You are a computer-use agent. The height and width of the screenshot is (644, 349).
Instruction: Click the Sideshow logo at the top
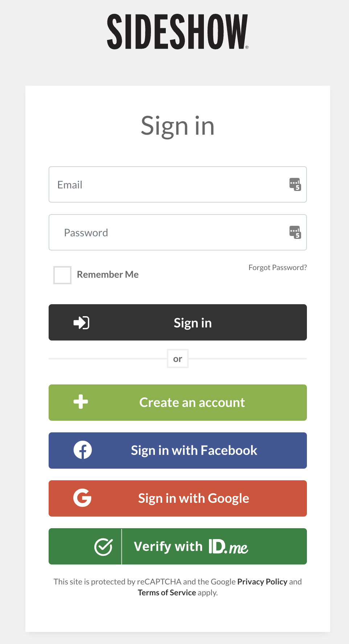[177, 32]
